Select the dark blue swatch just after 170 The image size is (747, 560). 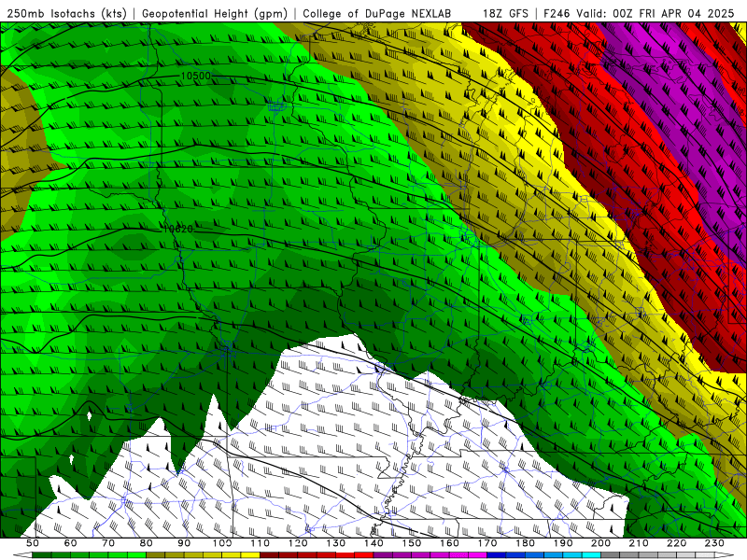(497, 554)
